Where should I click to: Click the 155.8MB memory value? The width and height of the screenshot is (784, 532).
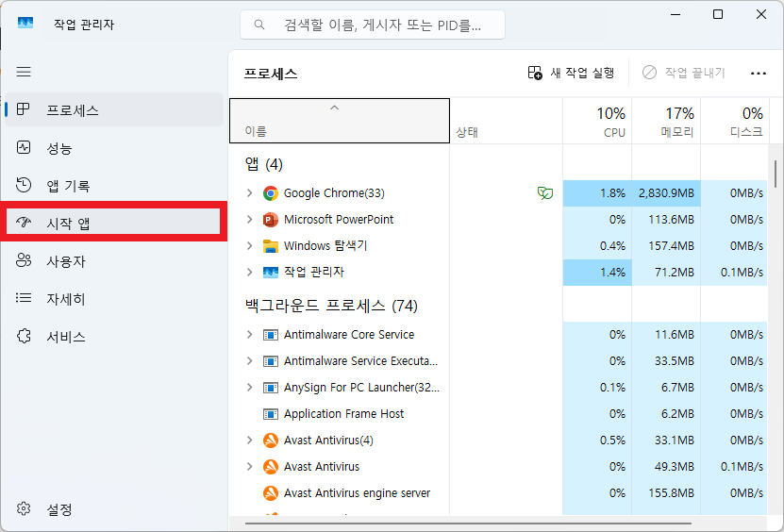click(671, 493)
